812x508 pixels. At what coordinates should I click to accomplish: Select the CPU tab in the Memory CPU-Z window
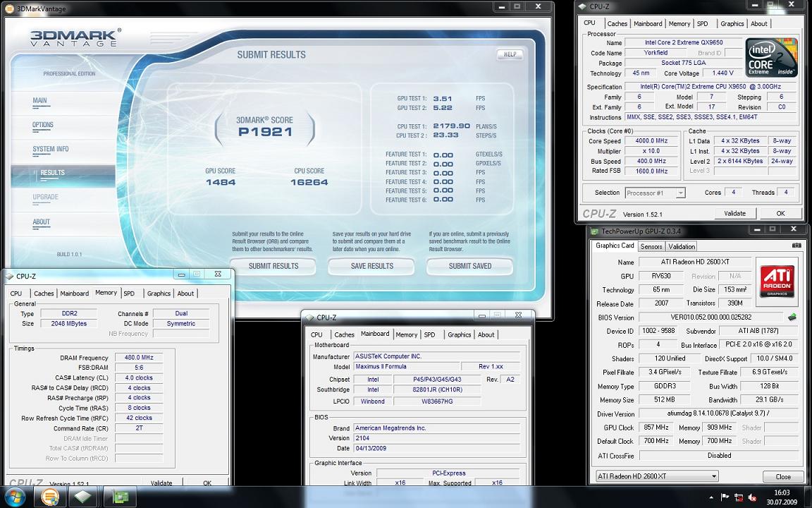point(16,294)
